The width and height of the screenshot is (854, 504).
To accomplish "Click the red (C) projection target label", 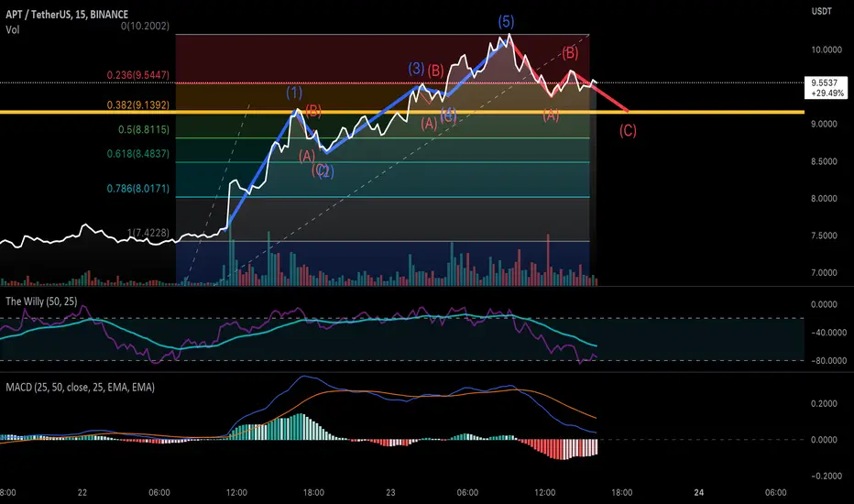I will 628,130.
